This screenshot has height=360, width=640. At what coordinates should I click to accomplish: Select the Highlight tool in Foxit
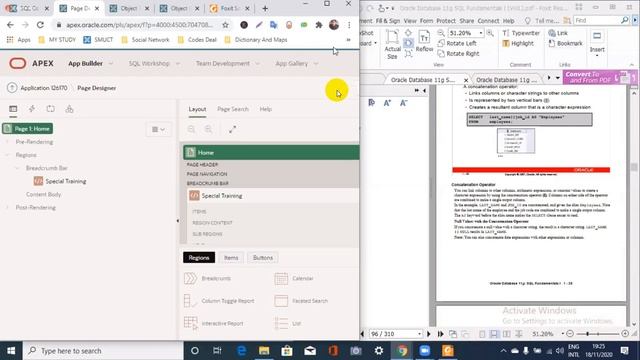(x=518, y=43)
